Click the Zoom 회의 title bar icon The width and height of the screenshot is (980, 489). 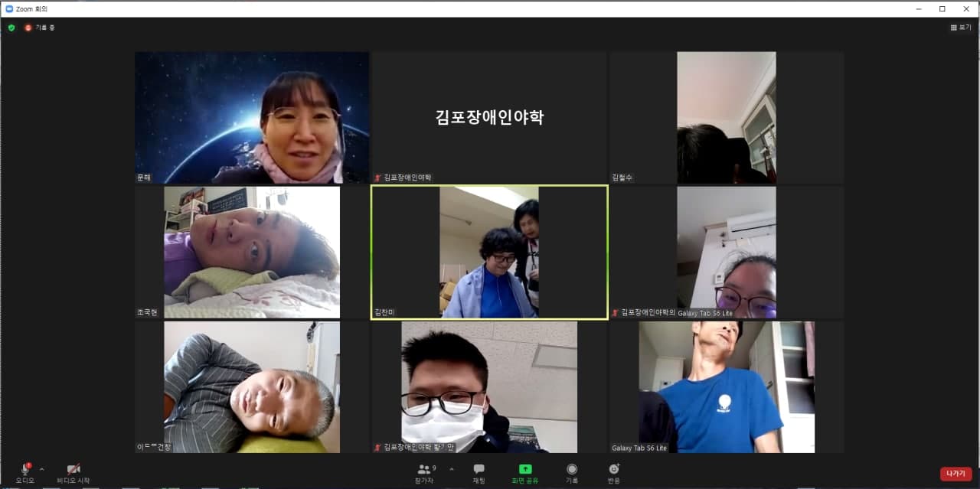[9, 8]
